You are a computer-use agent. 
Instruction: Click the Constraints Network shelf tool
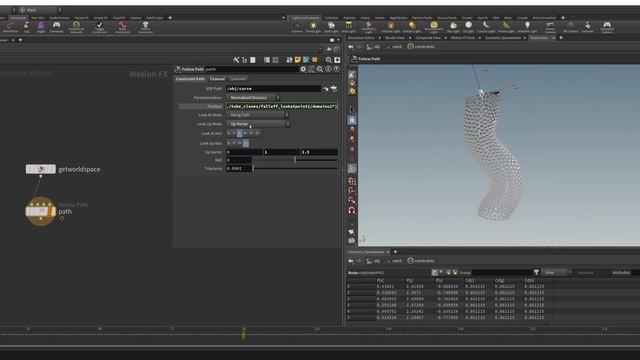pos(76,27)
